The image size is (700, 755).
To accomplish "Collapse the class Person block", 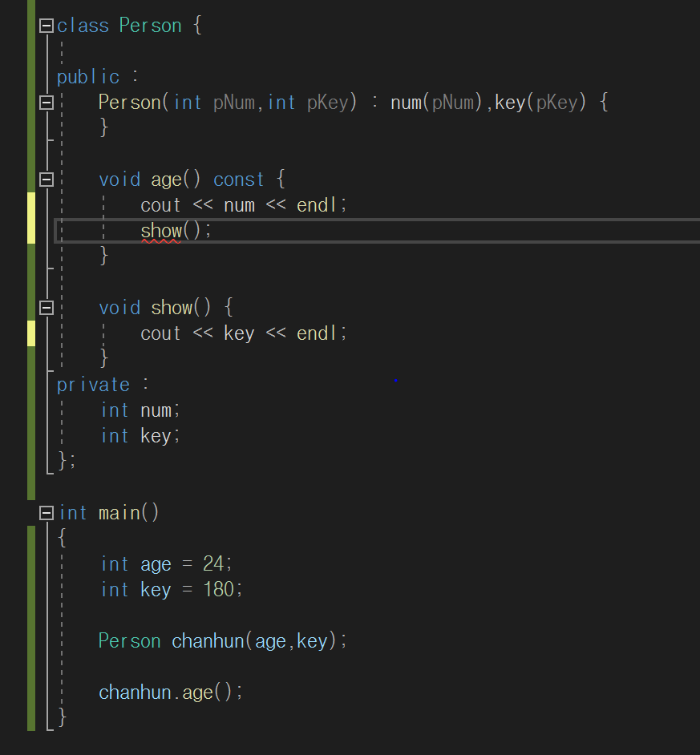I will click(47, 26).
